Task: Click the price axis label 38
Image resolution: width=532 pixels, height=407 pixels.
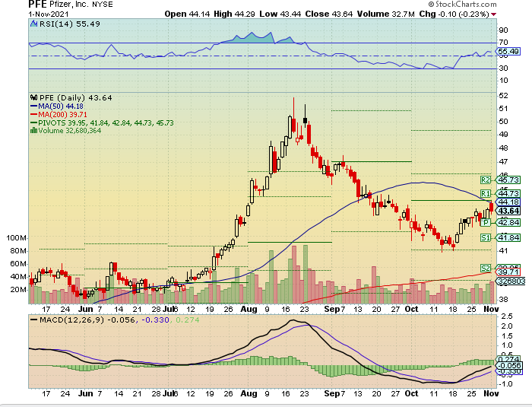Action: 503,300
